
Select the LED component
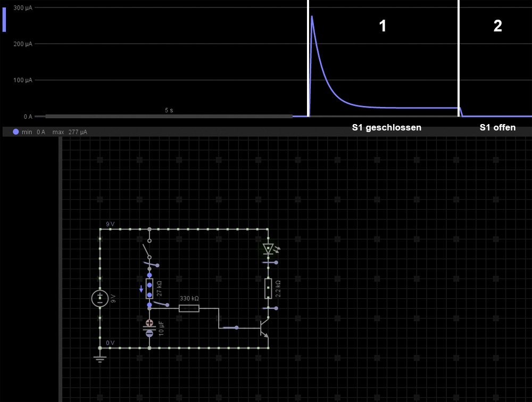268,248
